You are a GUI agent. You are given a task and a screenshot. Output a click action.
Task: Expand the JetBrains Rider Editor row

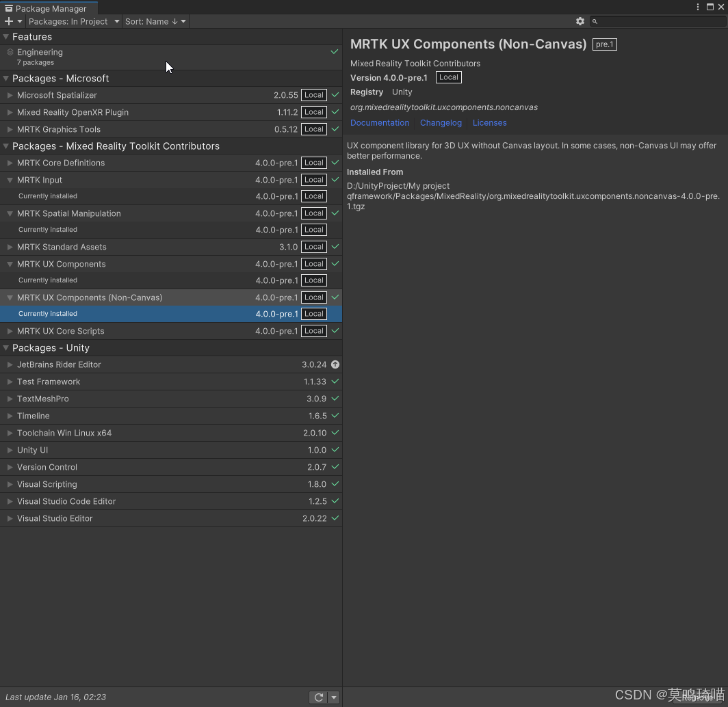click(10, 364)
